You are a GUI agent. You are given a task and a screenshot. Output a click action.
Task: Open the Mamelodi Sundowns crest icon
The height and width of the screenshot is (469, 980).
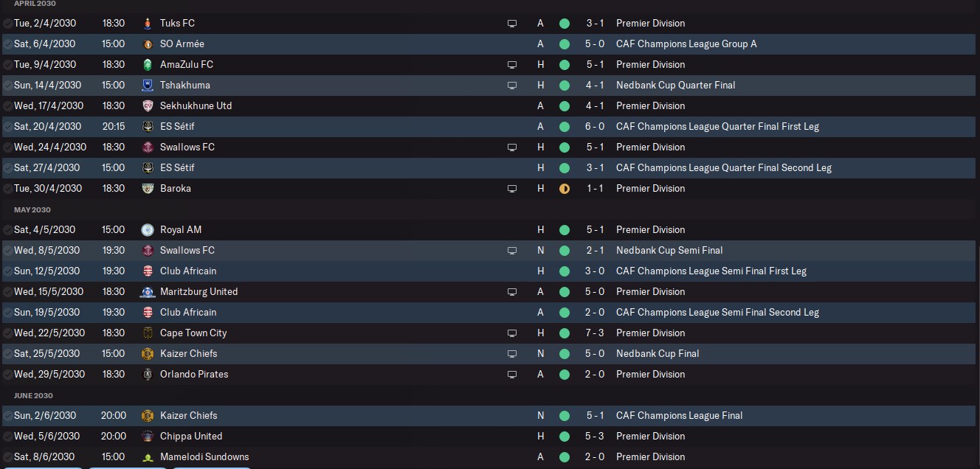click(148, 456)
